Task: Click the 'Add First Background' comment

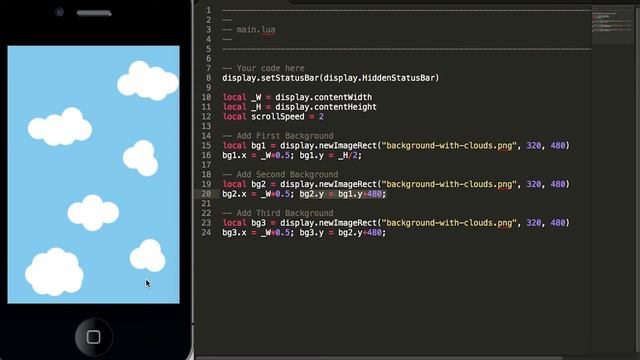Action: pyautogui.click(x=285, y=136)
